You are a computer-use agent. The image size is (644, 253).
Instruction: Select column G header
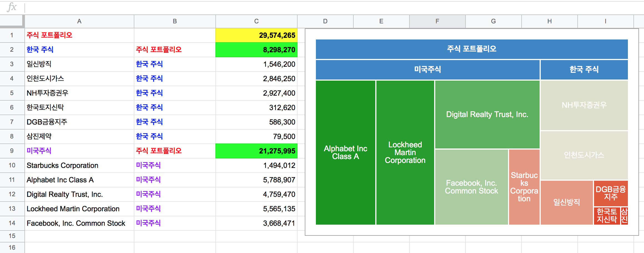click(494, 21)
